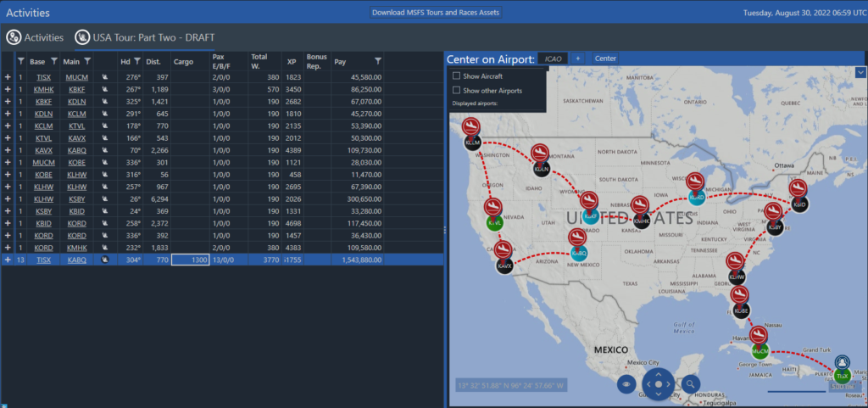Open KDLN link in Base column

44,114
